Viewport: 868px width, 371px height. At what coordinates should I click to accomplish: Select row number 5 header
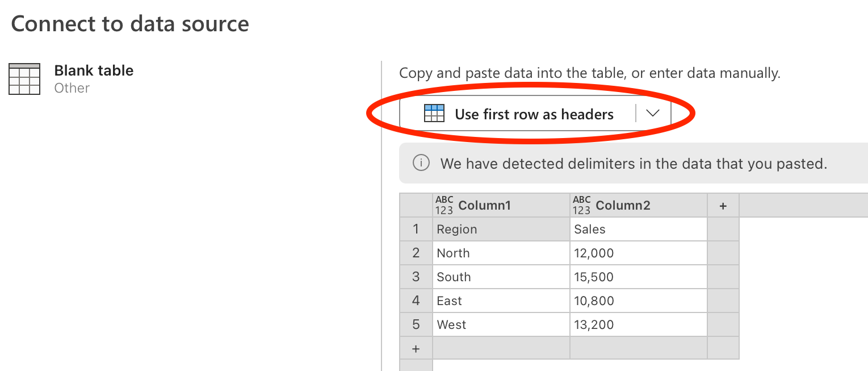click(416, 324)
